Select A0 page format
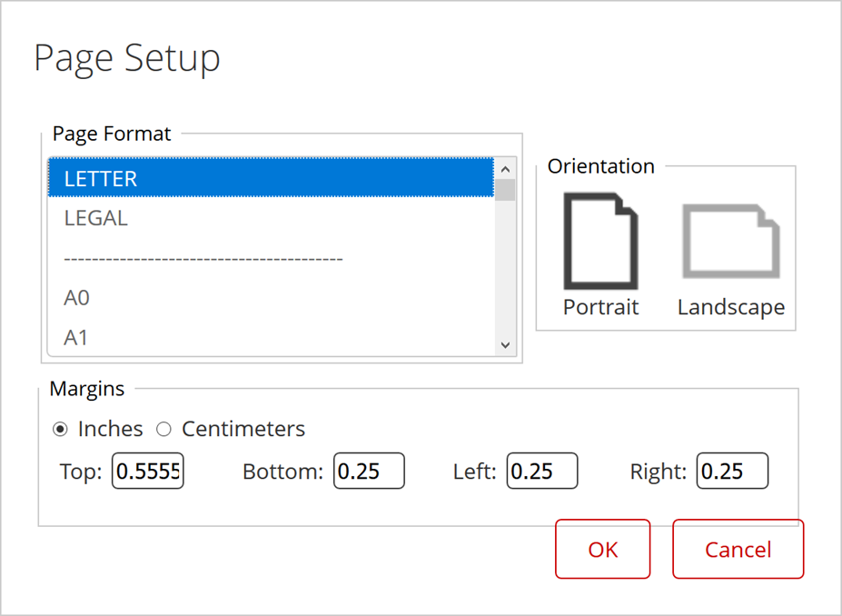Image resolution: width=842 pixels, height=616 pixels. pos(271,298)
